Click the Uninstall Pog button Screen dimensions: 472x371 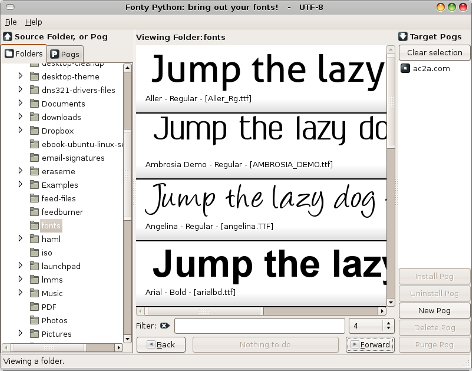tap(434, 294)
